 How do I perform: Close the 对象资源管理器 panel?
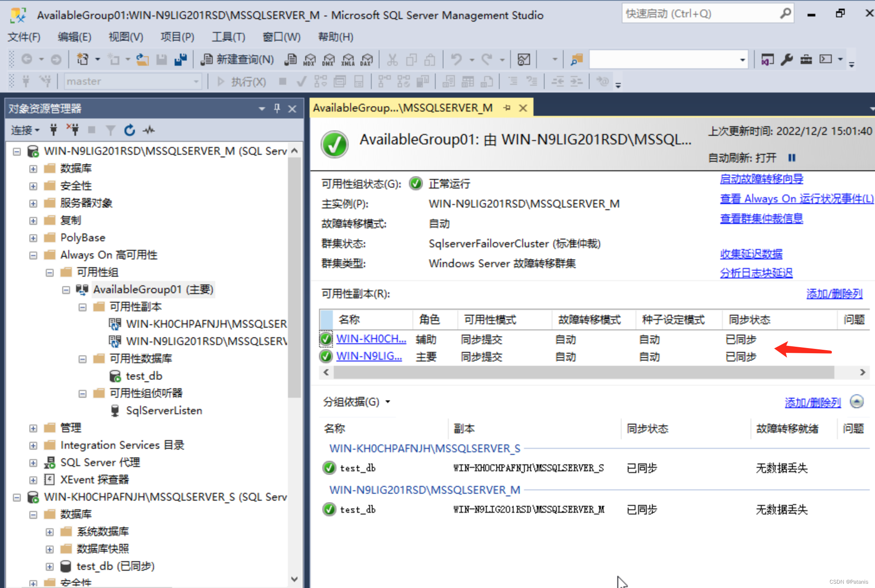click(292, 109)
